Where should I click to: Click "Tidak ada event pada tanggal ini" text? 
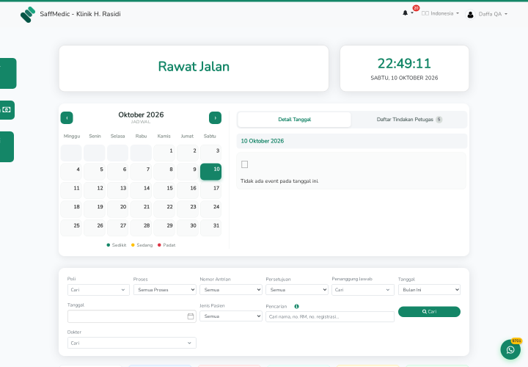point(279,181)
